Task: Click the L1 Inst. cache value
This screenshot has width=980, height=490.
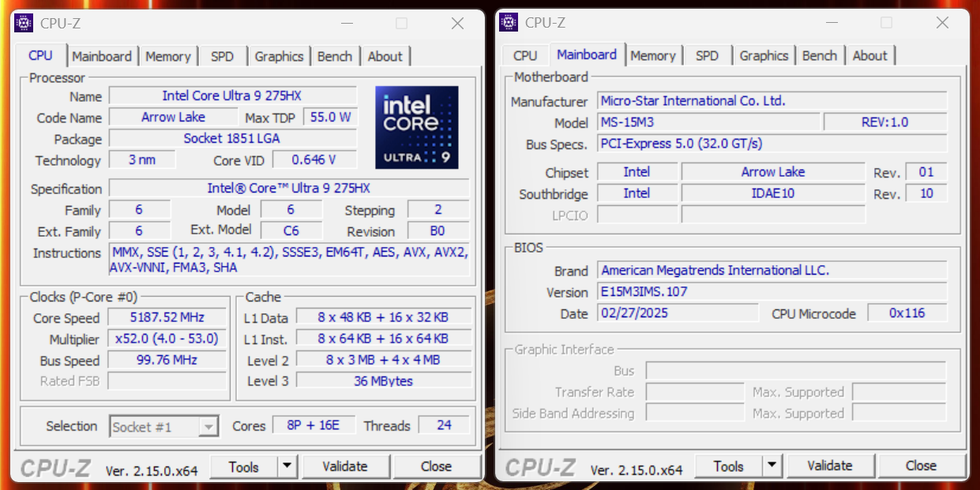Action: pyautogui.click(x=384, y=339)
